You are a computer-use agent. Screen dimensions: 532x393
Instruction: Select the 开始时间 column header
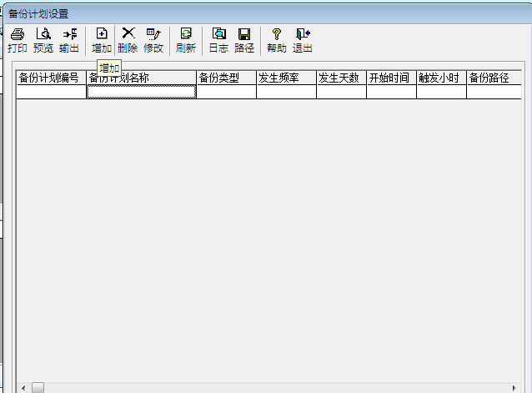tap(391, 78)
